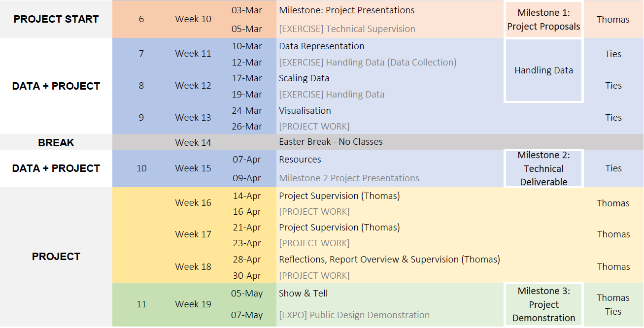Click the "Visualisation" session entry
Screen dimensions: 644x328
click(x=305, y=111)
